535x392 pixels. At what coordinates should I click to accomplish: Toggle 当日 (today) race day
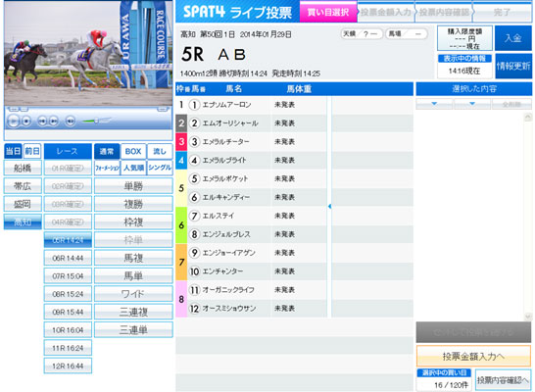[x=13, y=151]
